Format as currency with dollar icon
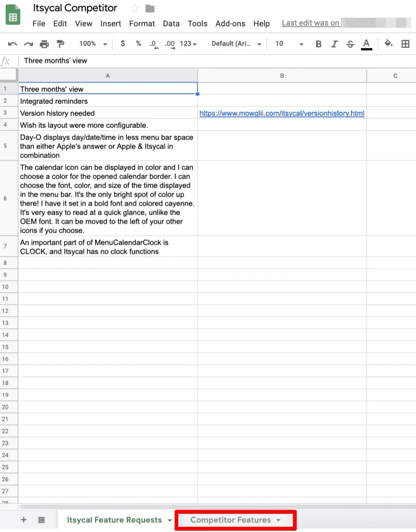Screen dimensions: 416x532 pos(123,44)
